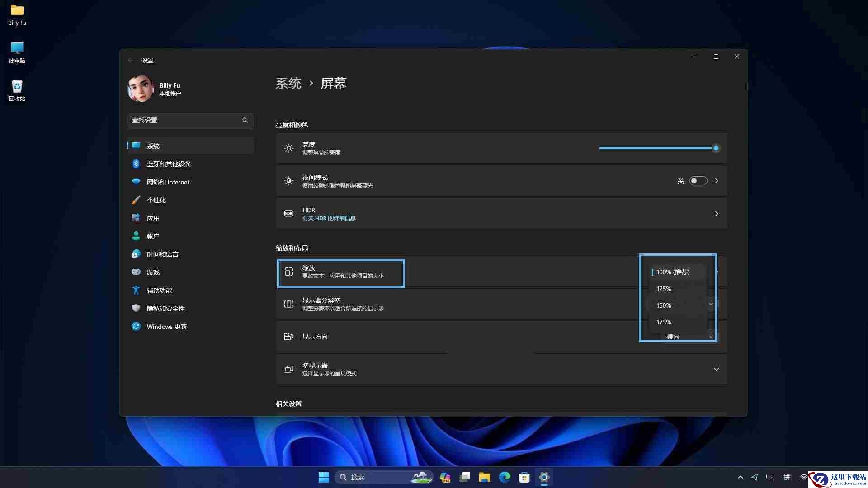Open the 缩放 scale settings row
868x488 pixels.
[x=501, y=272]
